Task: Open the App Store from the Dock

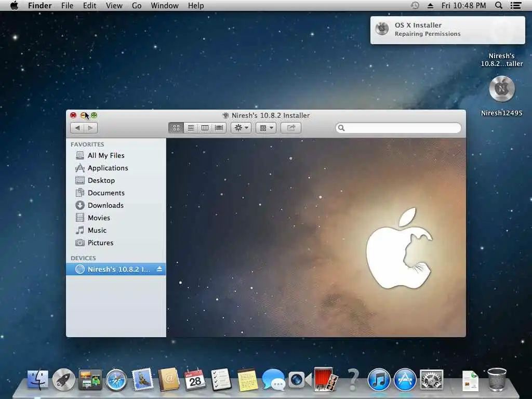Action: (405, 379)
